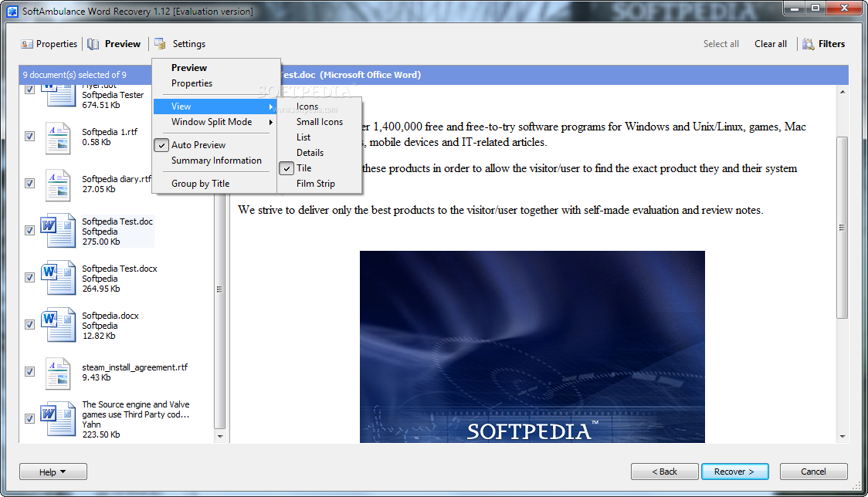Click the Preview book icon in toolbar
This screenshot has height=497, width=868.
click(93, 44)
